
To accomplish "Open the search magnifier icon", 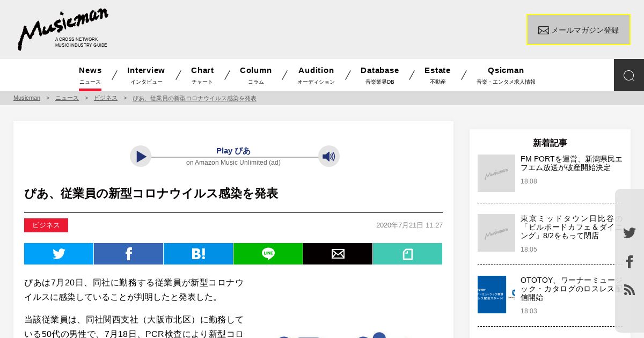I will coord(629,75).
